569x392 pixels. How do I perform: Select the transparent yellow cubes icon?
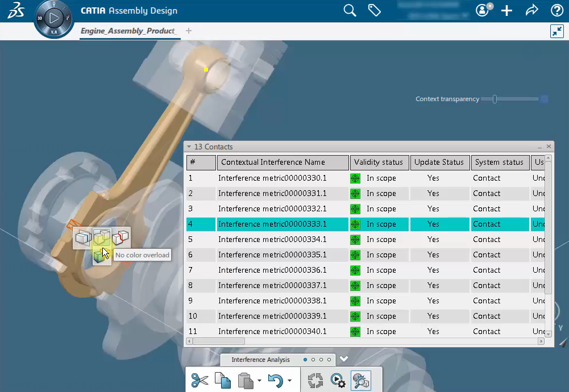pos(102,237)
